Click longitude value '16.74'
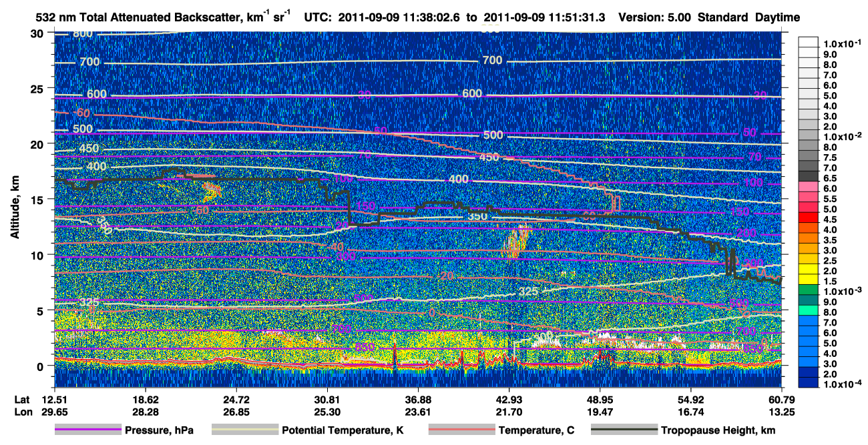The image size is (868, 445). 691,412
